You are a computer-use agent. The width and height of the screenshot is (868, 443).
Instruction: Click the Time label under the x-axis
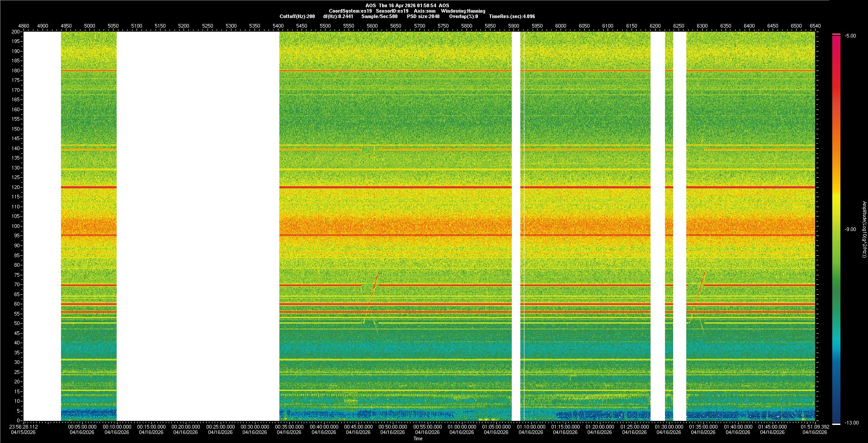[x=418, y=438]
